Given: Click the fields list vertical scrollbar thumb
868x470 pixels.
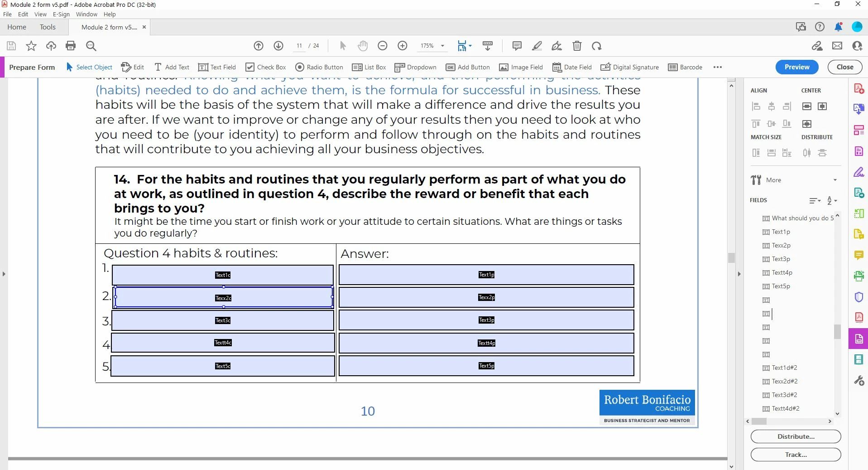Looking at the screenshot, I should click(x=837, y=332).
